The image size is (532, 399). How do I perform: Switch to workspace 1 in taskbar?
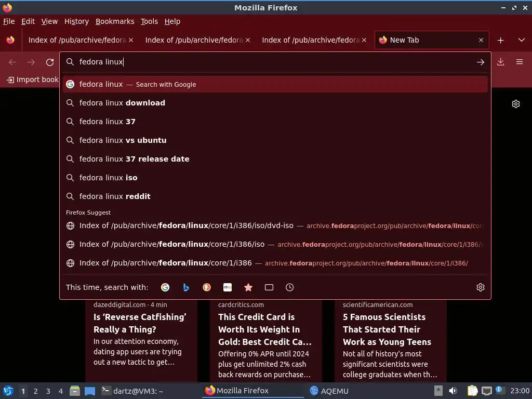(23, 391)
